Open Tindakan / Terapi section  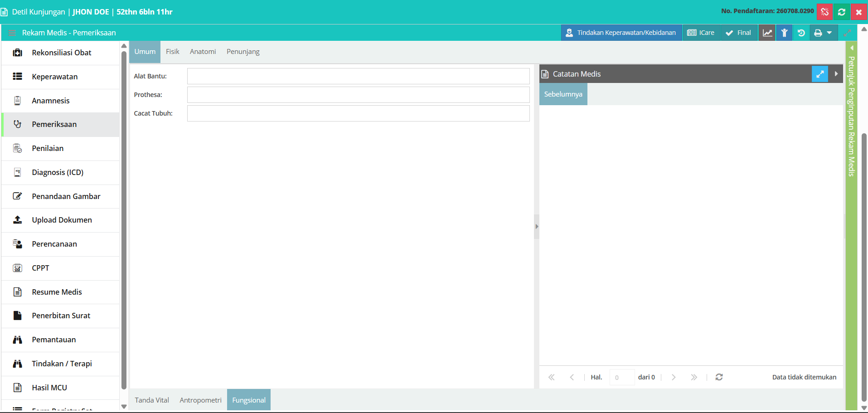(61, 364)
